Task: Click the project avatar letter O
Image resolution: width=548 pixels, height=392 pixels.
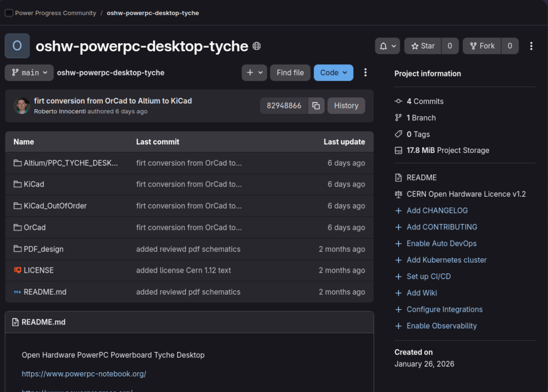Action: 17,46
